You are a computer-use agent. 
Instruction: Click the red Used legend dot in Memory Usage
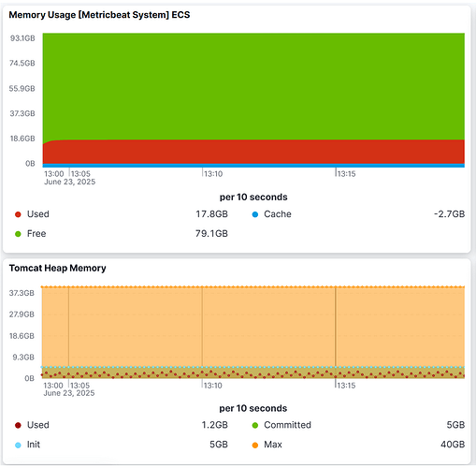coord(18,214)
